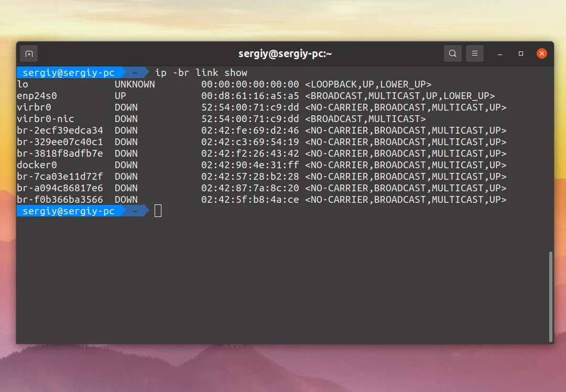The height and width of the screenshot is (392, 566).
Task: Open the terminal search tool
Action: pyautogui.click(x=453, y=53)
